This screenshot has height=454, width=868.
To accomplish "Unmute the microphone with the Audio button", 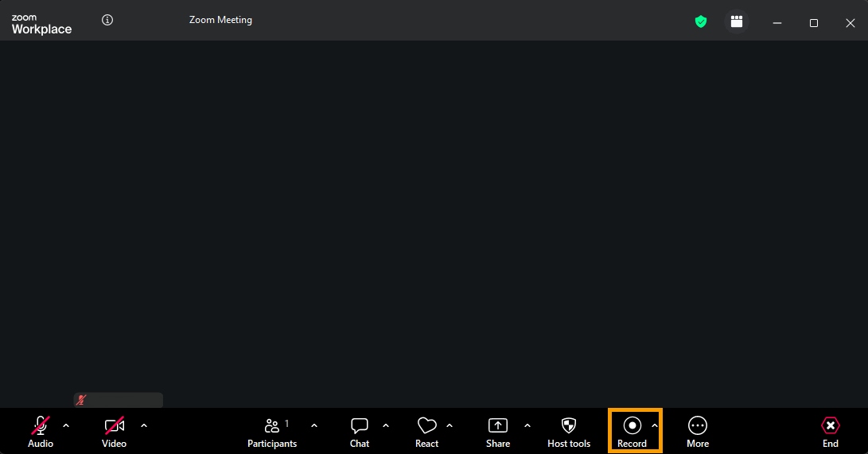I will pyautogui.click(x=41, y=431).
